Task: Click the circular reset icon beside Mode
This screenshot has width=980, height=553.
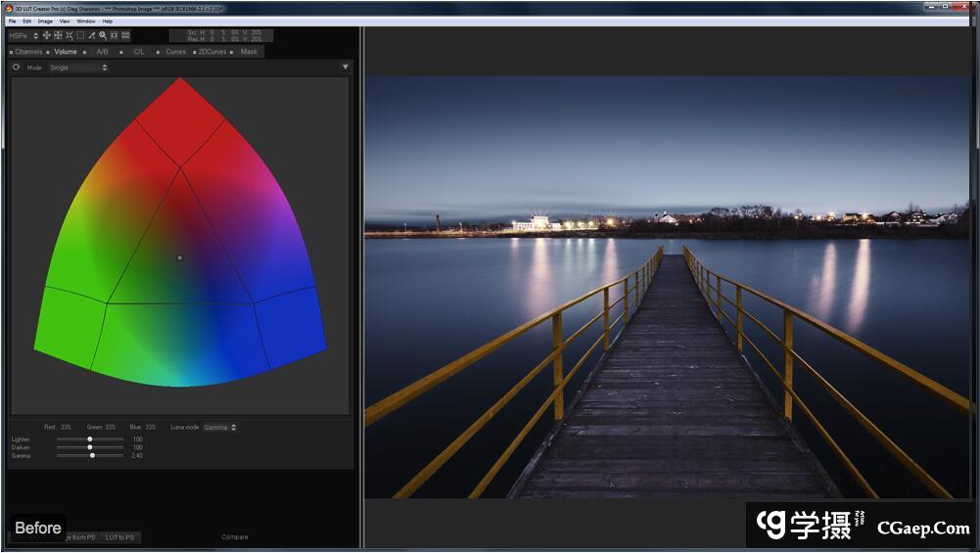Action: [x=17, y=68]
